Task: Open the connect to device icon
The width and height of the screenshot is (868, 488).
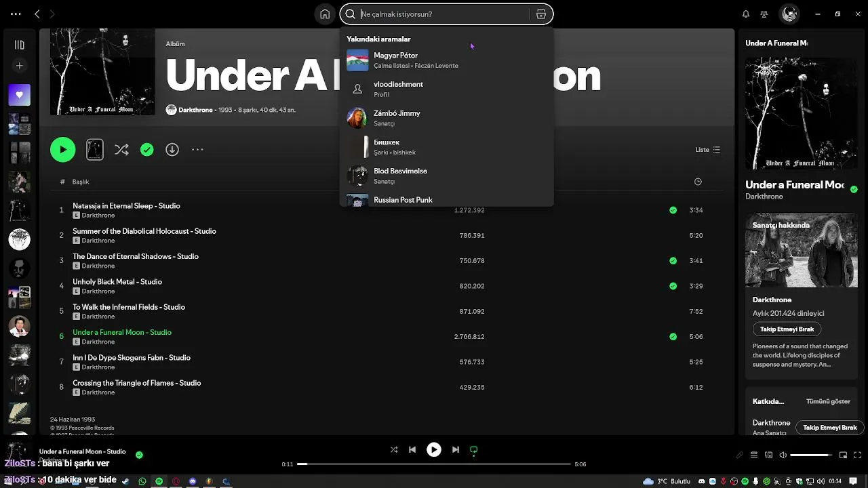Action: click(x=768, y=455)
